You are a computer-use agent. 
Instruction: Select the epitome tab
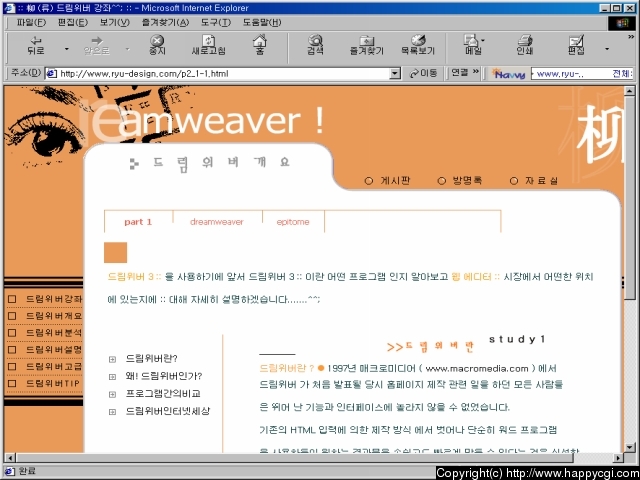coord(293,222)
